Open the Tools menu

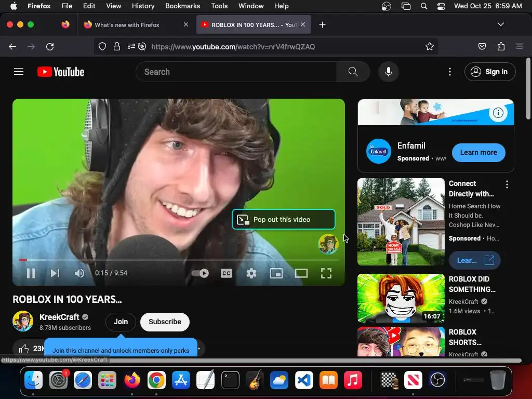pyautogui.click(x=219, y=6)
